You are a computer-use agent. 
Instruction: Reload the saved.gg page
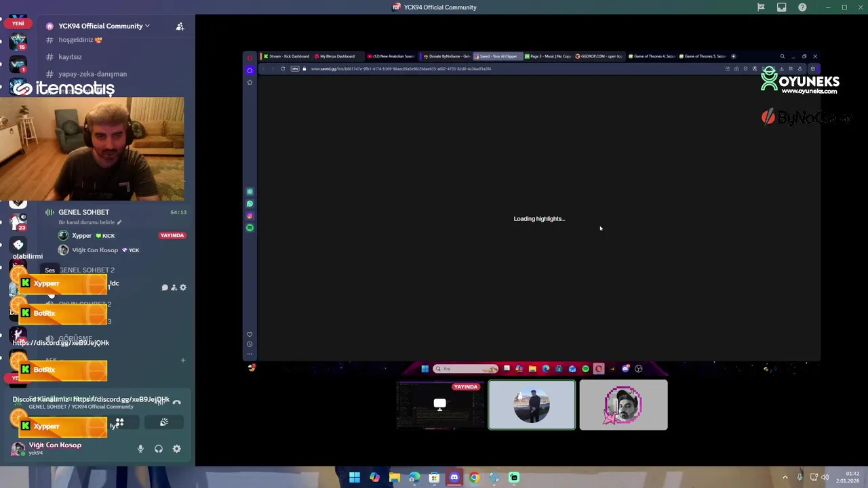(283, 68)
